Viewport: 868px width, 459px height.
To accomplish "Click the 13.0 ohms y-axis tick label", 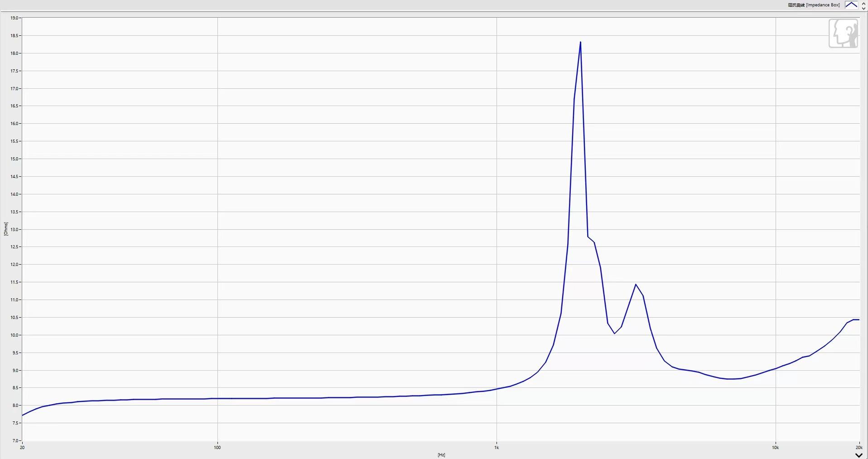I will click(x=14, y=230).
